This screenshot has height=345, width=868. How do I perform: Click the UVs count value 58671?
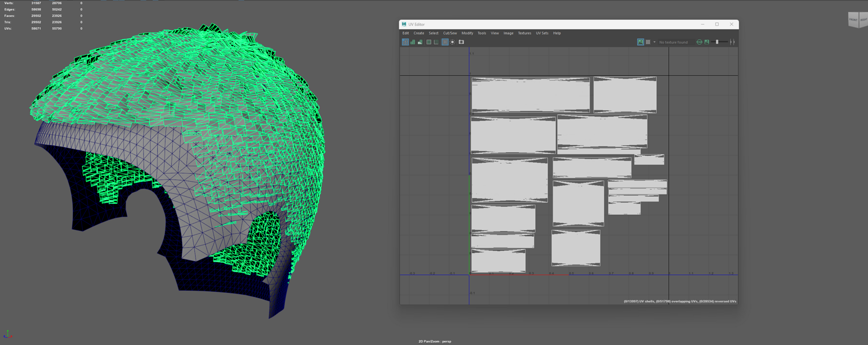[36, 28]
